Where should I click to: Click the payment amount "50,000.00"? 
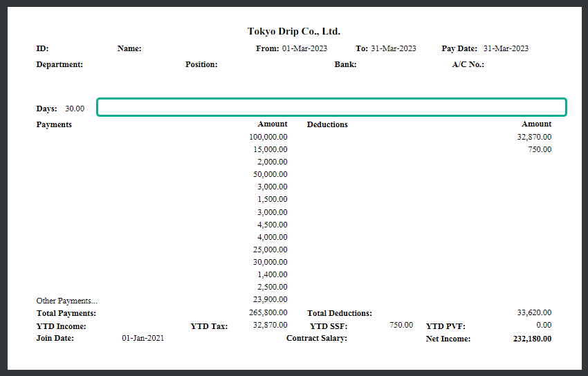(x=270, y=174)
